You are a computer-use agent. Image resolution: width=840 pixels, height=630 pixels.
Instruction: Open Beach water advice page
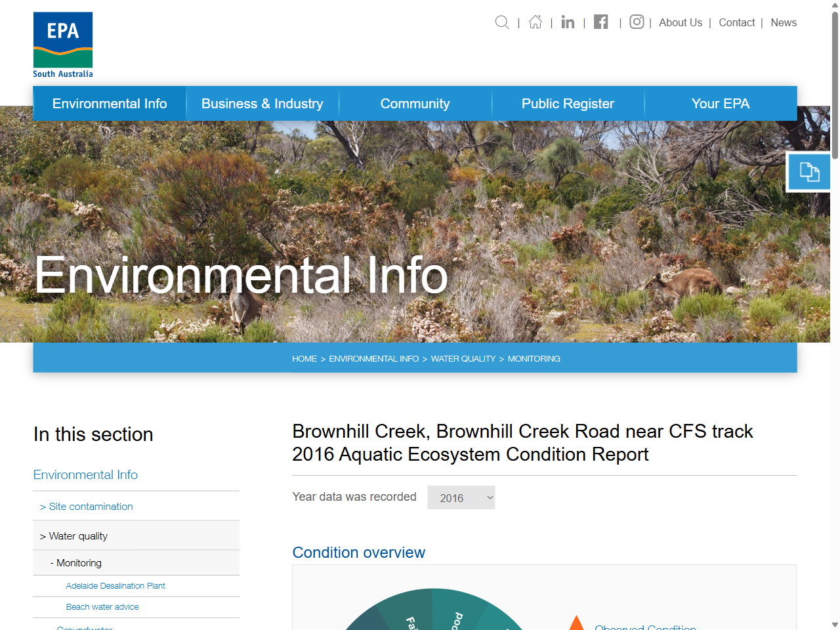tap(102, 607)
